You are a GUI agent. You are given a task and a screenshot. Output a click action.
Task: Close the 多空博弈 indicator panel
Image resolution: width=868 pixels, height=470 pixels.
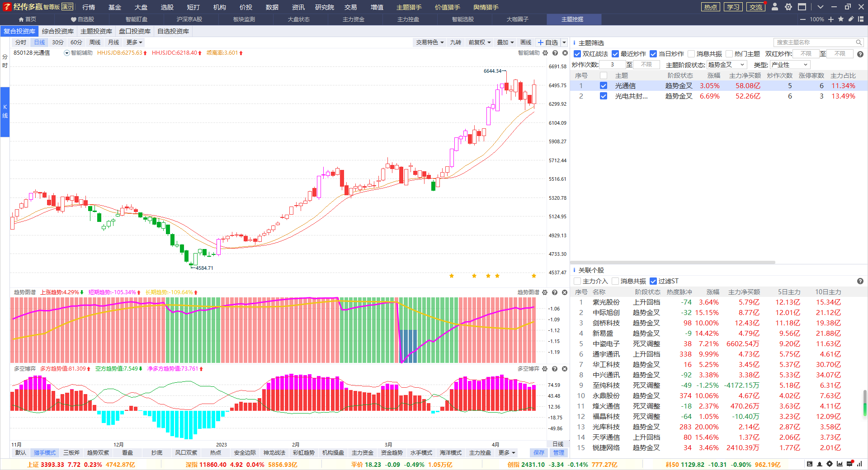tap(565, 369)
